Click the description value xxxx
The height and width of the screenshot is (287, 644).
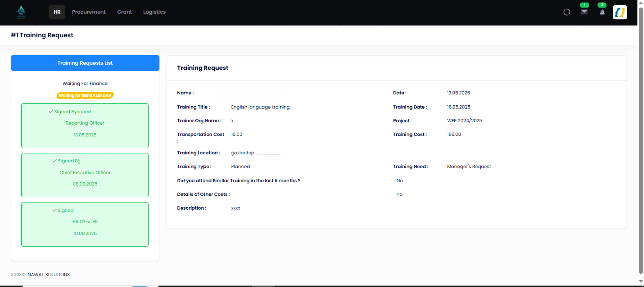pyautogui.click(x=235, y=208)
